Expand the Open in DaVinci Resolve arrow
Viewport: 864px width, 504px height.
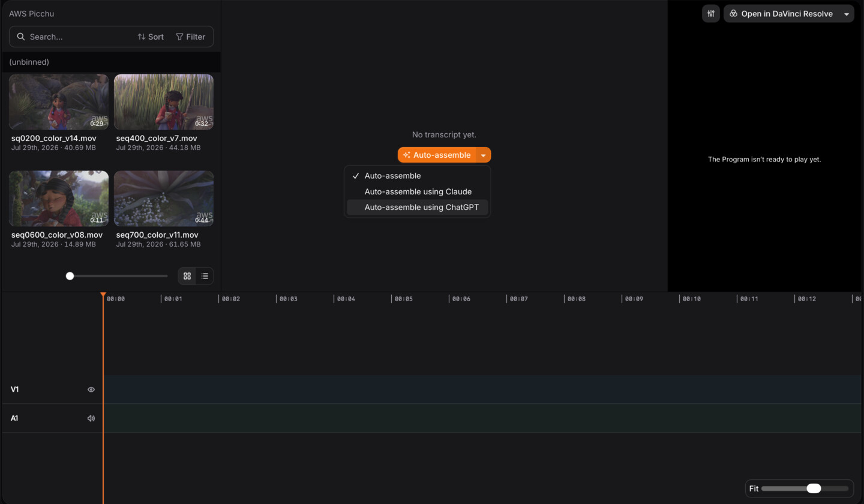click(847, 14)
